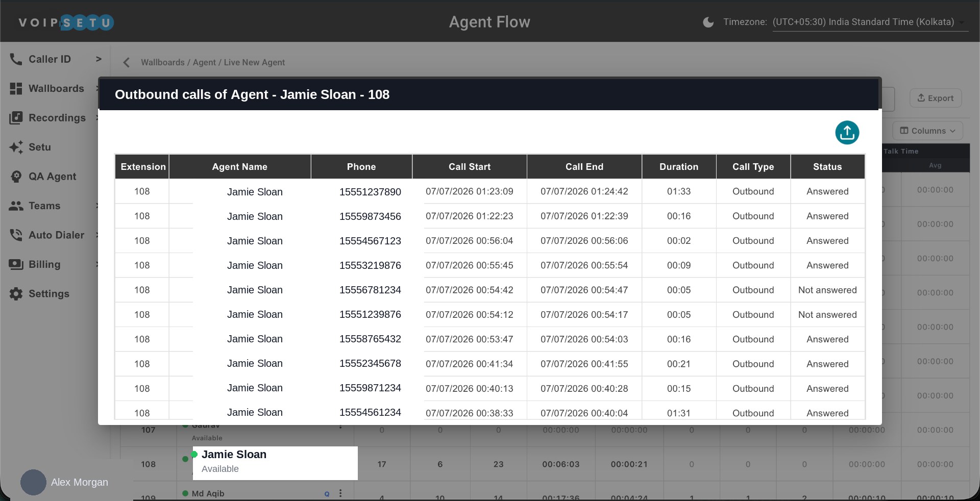Click call start 07/07/2026 00:41:34

[x=470, y=364]
